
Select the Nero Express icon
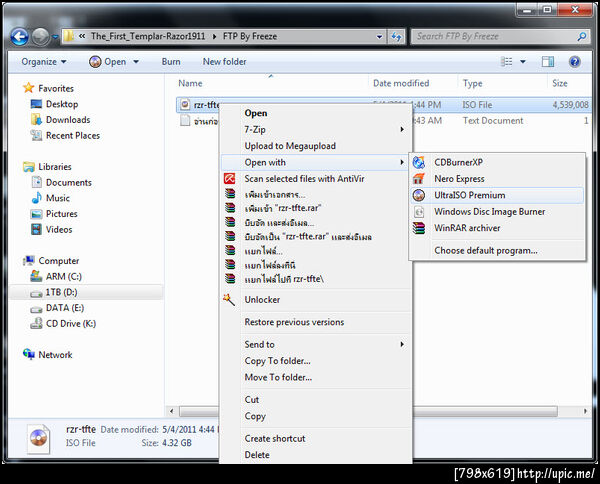[x=419, y=179]
